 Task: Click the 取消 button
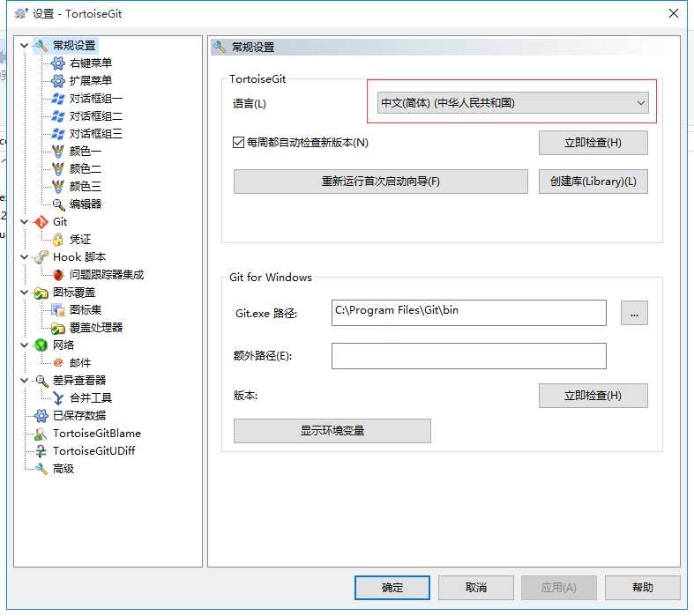[x=476, y=588]
